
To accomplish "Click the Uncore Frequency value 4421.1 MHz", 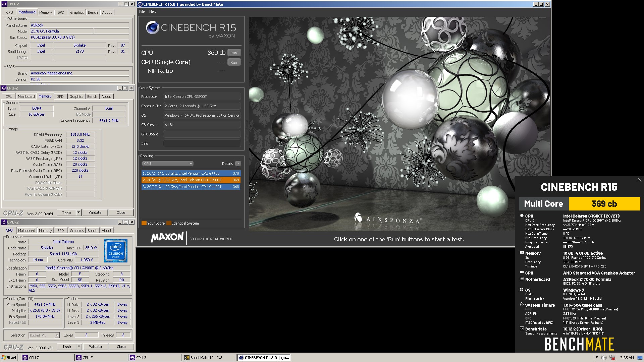I will tap(109, 120).
